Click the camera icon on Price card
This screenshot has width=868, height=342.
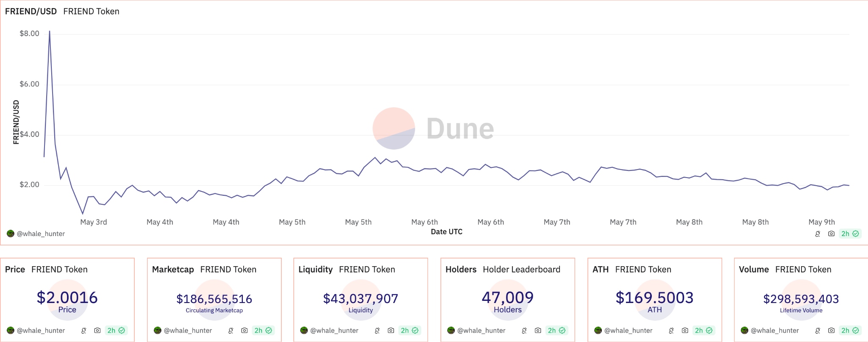click(97, 330)
